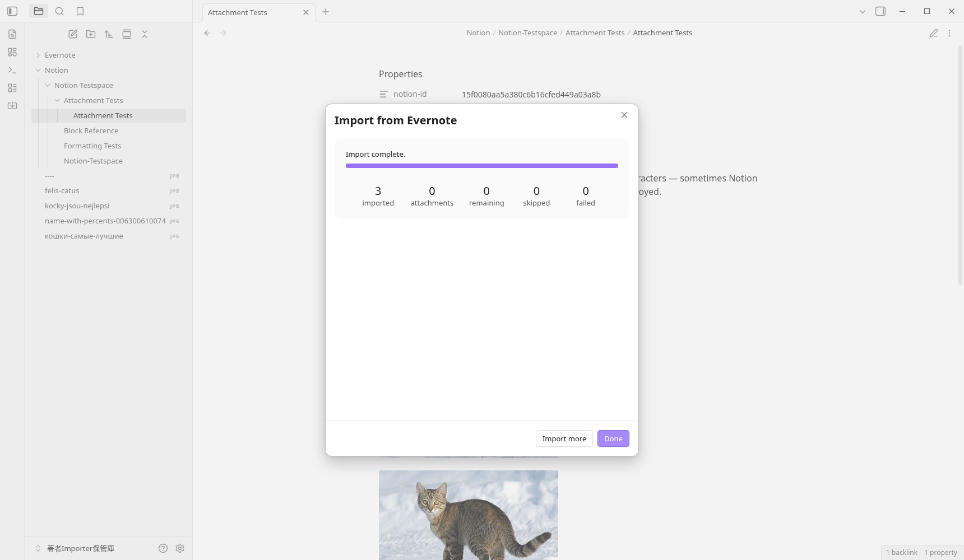The height and width of the screenshot is (560, 964).
Task: Click the 1 backlink status item
Action: (901, 552)
